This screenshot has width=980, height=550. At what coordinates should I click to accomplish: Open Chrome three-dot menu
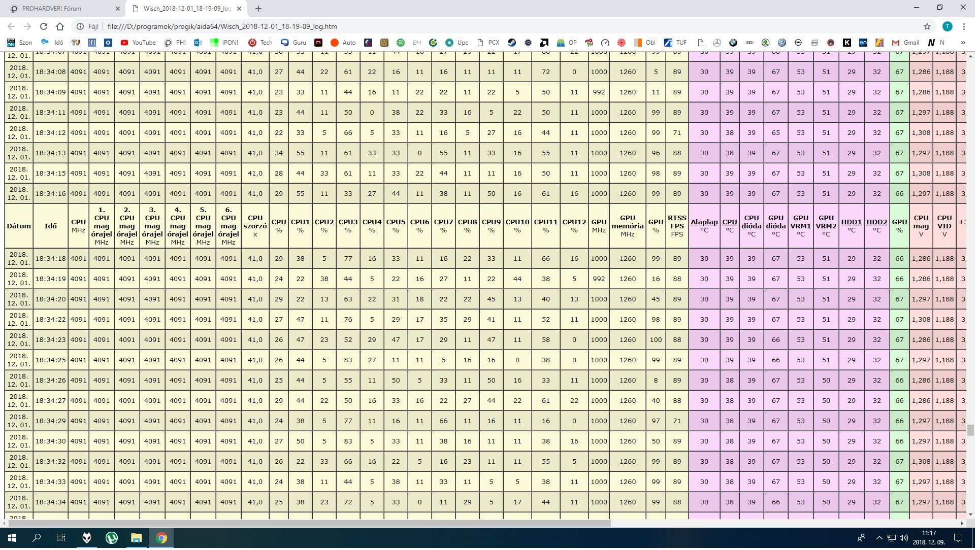[x=964, y=26]
